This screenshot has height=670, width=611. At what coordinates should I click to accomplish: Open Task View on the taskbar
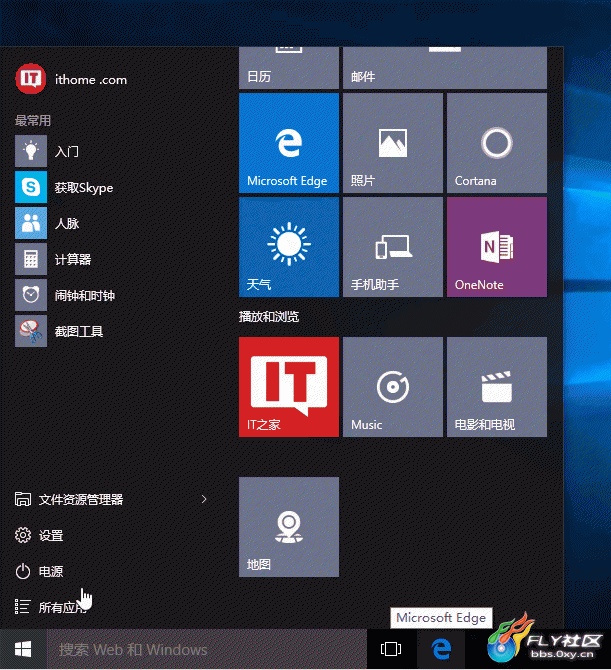pyautogui.click(x=391, y=649)
